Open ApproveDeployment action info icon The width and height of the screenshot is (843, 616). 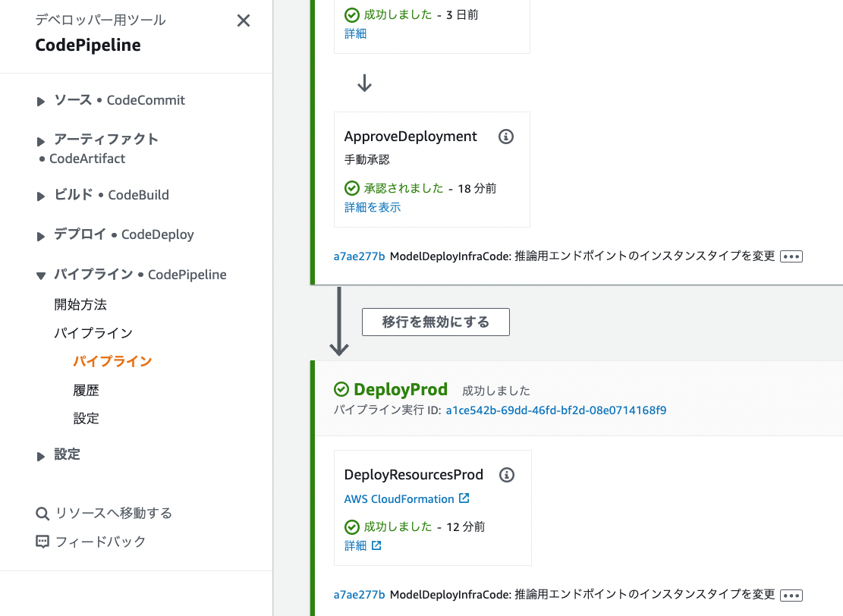pos(506,137)
